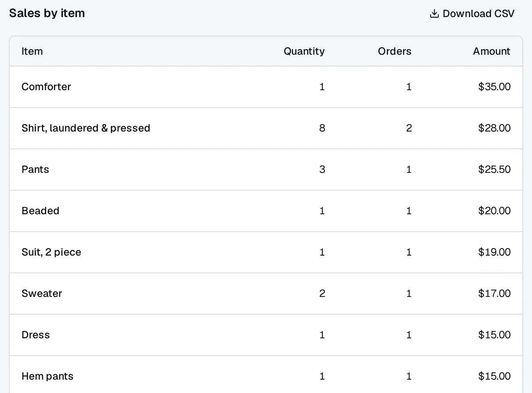
Task: Click quantity 1 in the Beaded row
Action: 322,211
